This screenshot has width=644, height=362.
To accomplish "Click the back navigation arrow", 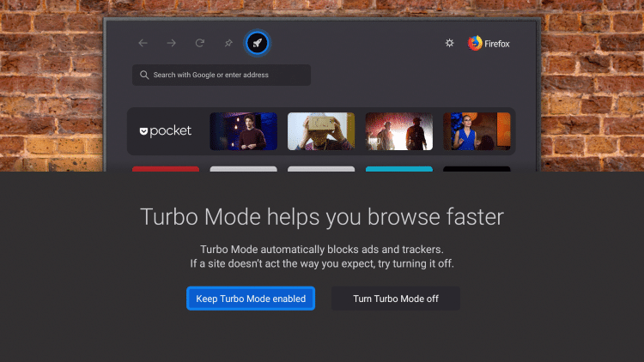I will tap(143, 43).
